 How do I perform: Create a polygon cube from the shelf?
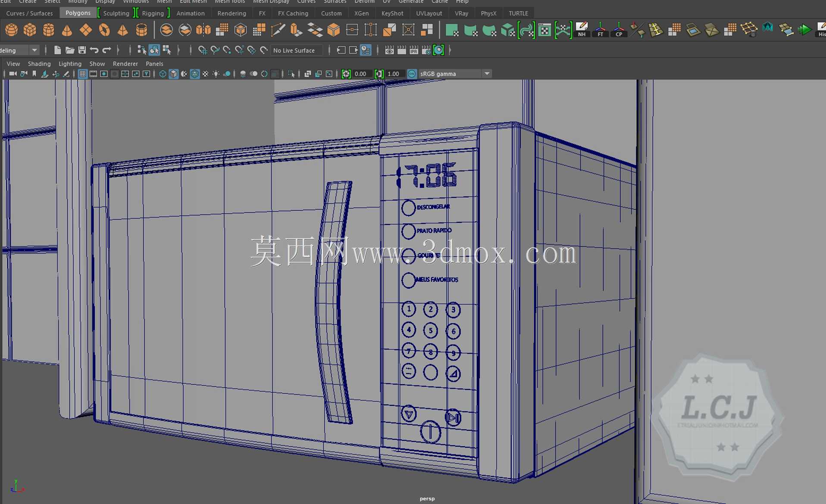click(x=30, y=30)
